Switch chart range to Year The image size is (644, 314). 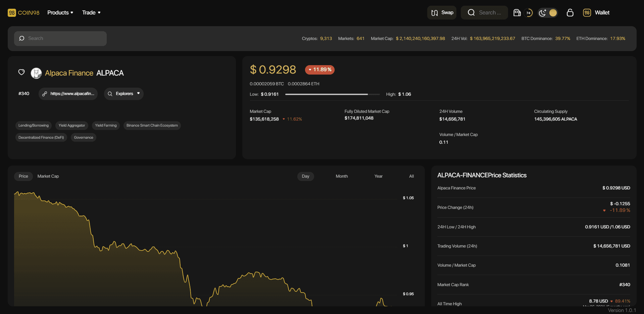click(379, 176)
